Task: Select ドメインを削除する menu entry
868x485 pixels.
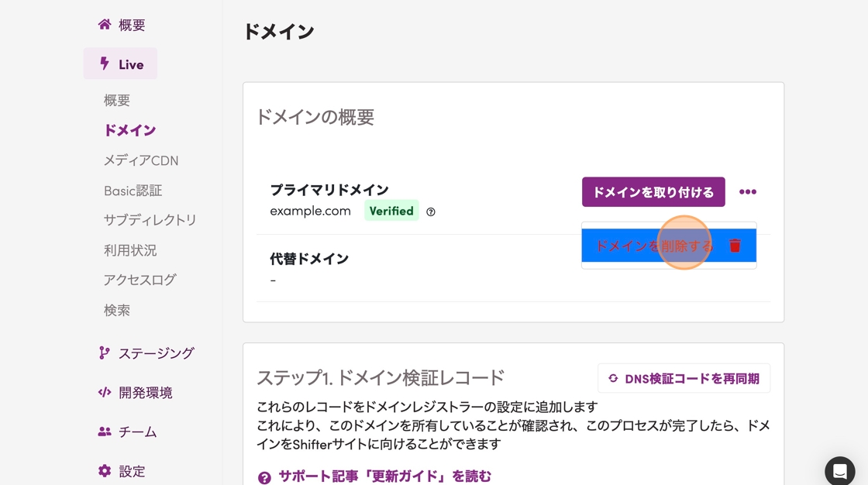Action: coord(653,246)
